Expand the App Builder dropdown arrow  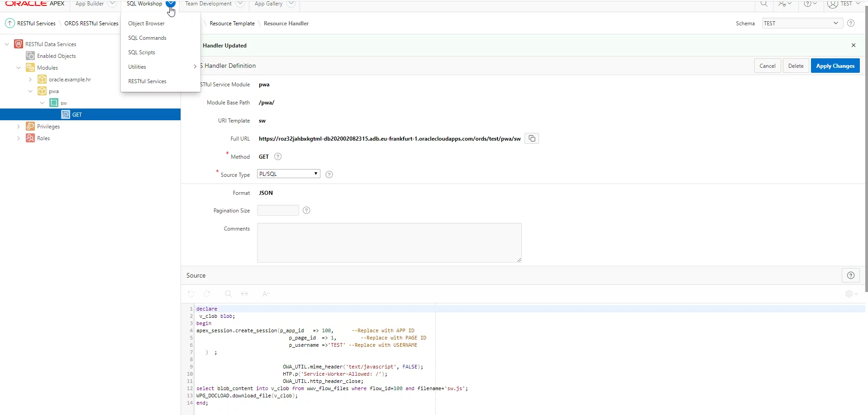pos(112,4)
